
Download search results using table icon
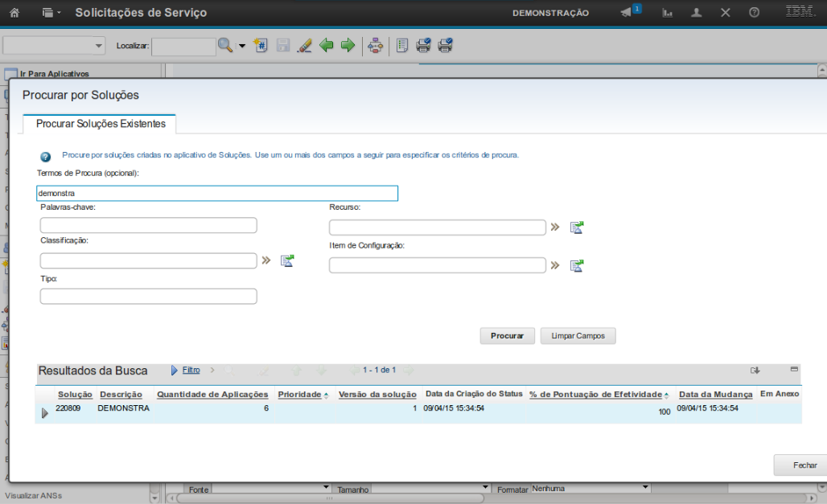coord(755,371)
